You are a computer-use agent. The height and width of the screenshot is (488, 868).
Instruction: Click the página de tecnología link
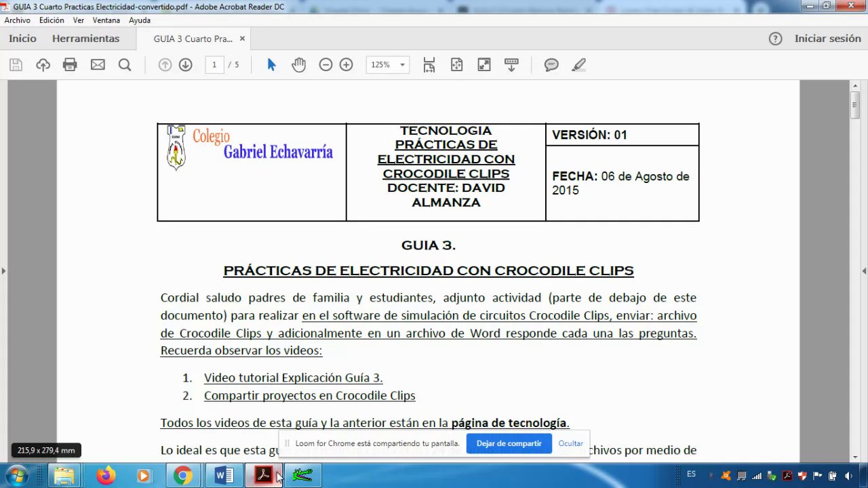click(509, 423)
